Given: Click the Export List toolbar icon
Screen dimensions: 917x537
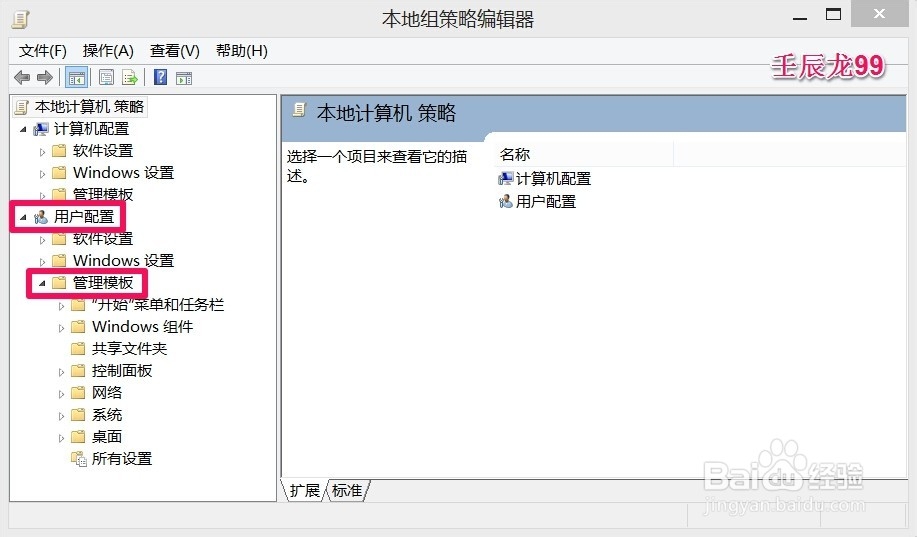Looking at the screenshot, I should tap(130, 77).
